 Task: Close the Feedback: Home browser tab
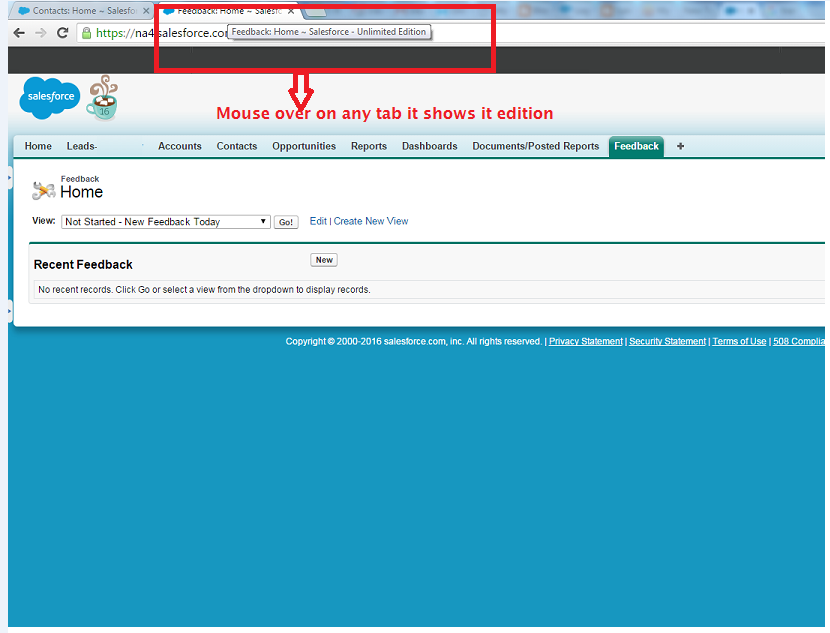click(291, 11)
